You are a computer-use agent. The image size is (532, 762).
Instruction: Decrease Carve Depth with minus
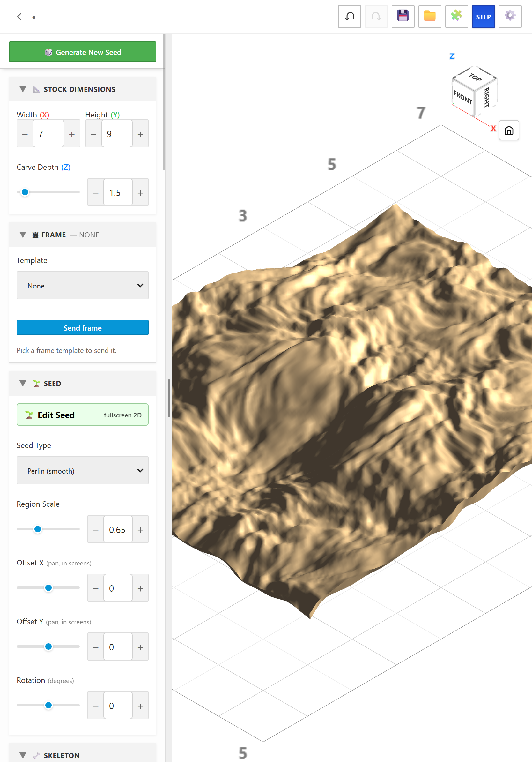coord(96,193)
